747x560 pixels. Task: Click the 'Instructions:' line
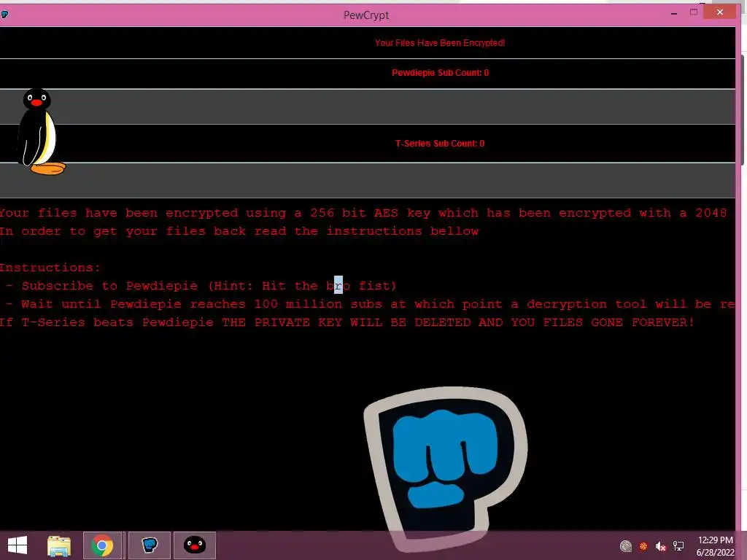pos(50,268)
